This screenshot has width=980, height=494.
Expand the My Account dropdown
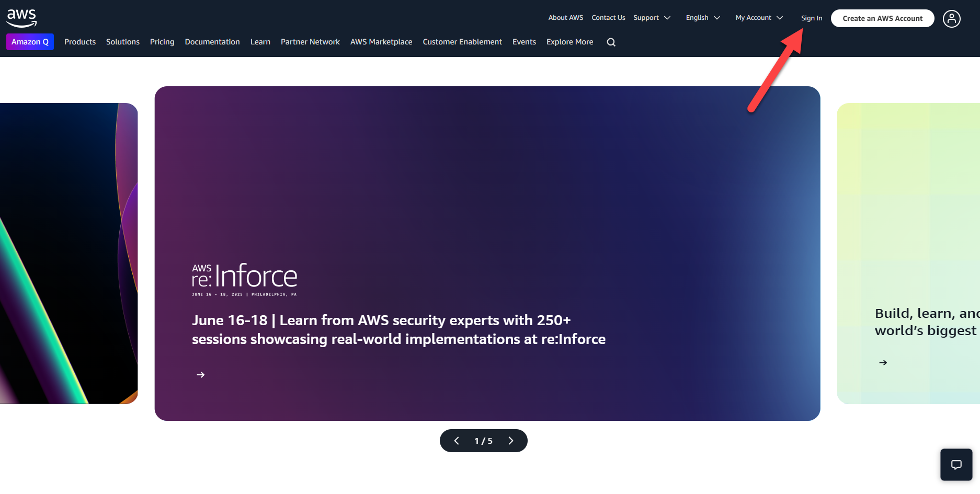pos(759,18)
